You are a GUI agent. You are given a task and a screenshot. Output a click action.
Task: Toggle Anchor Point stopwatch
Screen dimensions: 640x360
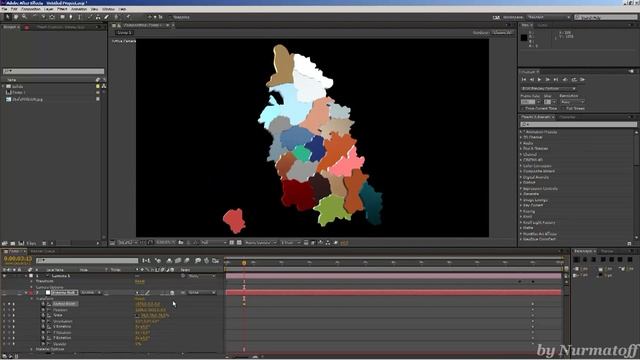43,304
